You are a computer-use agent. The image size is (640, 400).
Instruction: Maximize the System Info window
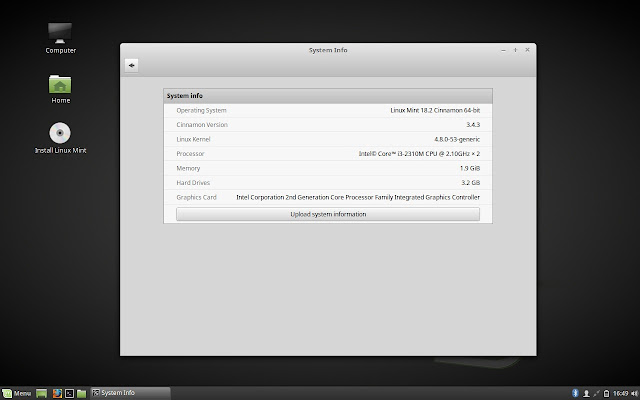[516, 50]
